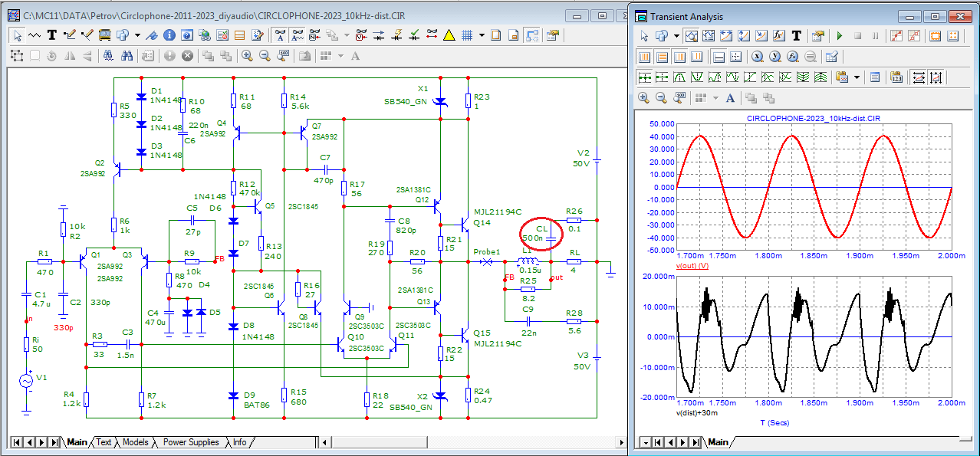
Task: Open dropdown beside grid icon in schematic second row
Action: click(x=340, y=55)
